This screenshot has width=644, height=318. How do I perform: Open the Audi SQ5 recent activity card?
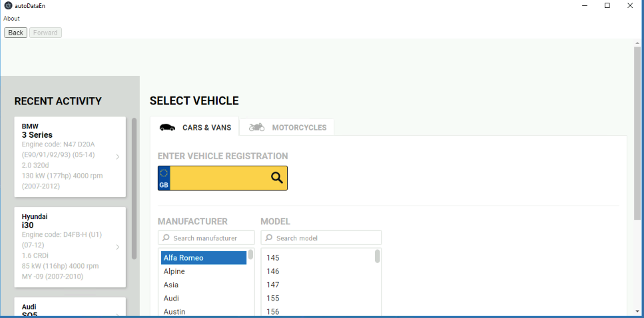(70, 309)
